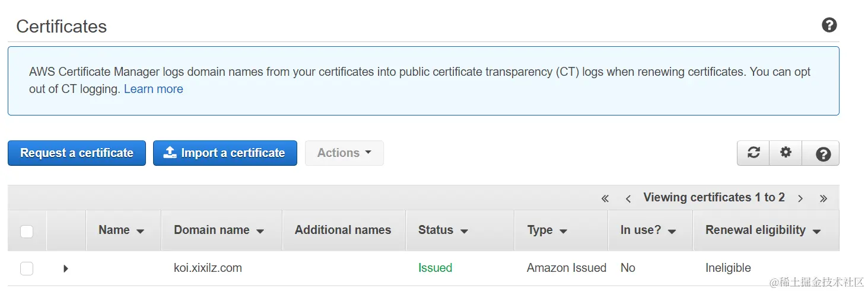The width and height of the screenshot is (868, 292).
Task: Sort by Type column header
Action: (546, 230)
